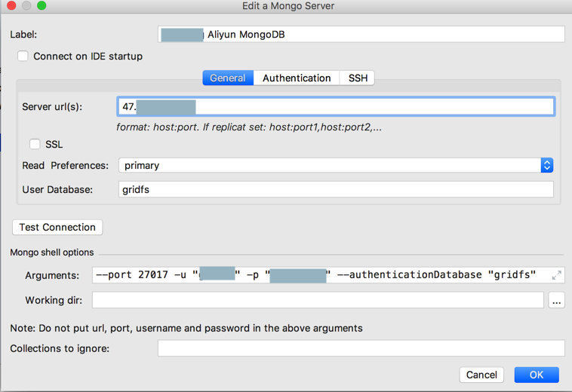This screenshot has width=572, height=392.
Task: Switch to the Authentication tab
Action: [297, 78]
